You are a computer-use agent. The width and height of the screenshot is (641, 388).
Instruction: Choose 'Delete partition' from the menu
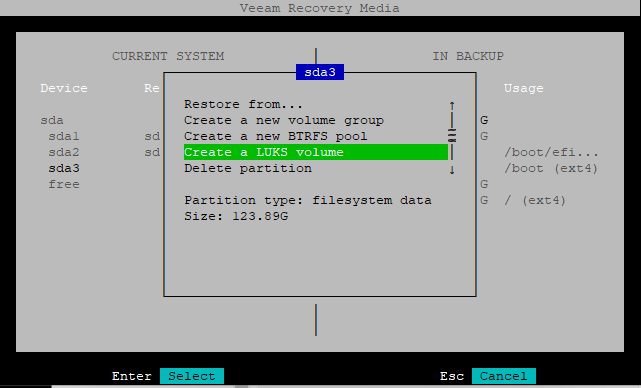coord(248,168)
